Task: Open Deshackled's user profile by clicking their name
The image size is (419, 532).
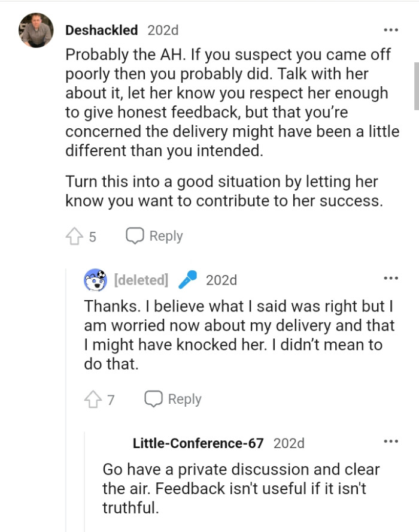Action: coord(101,30)
